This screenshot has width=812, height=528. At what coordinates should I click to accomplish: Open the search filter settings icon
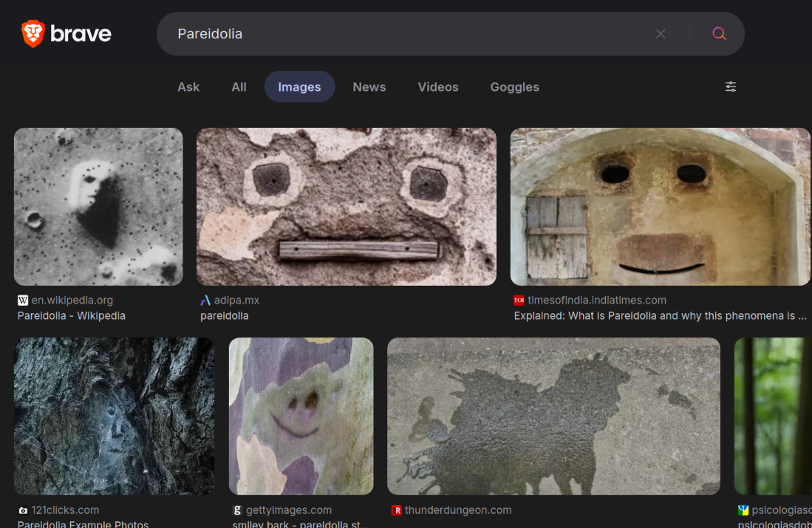click(x=730, y=86)
